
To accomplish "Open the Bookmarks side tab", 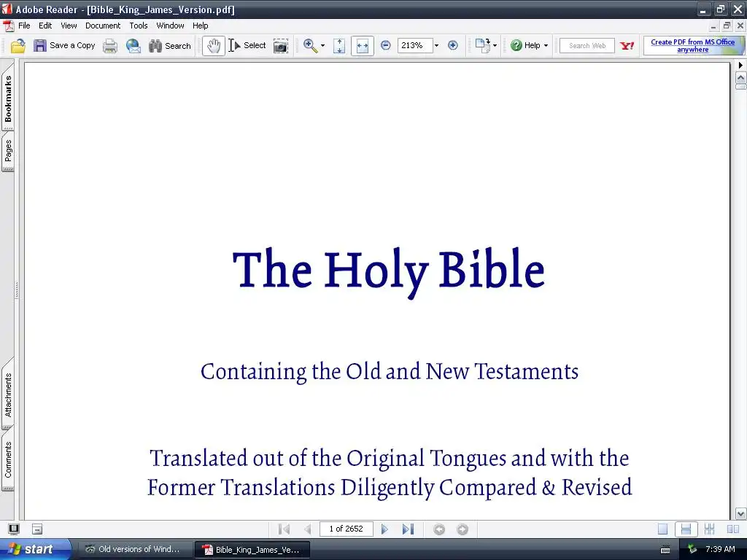I will pyautogui.click(x=8, y=98).
